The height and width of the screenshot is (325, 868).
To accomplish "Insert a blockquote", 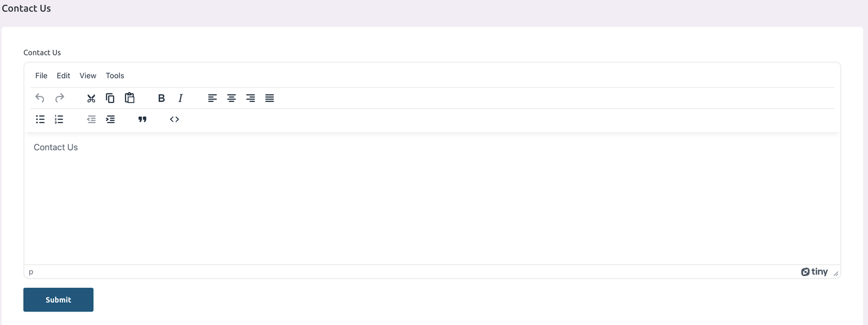I will pos(142,119).
